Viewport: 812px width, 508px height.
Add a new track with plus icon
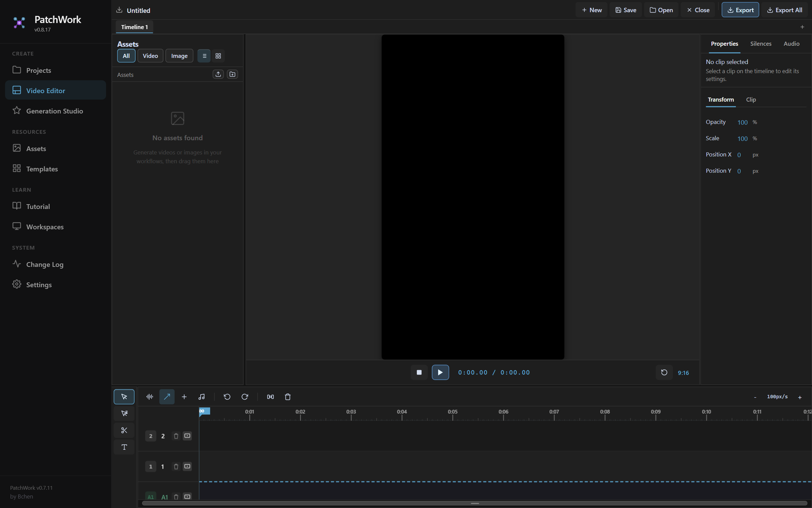tap(184, 397)
